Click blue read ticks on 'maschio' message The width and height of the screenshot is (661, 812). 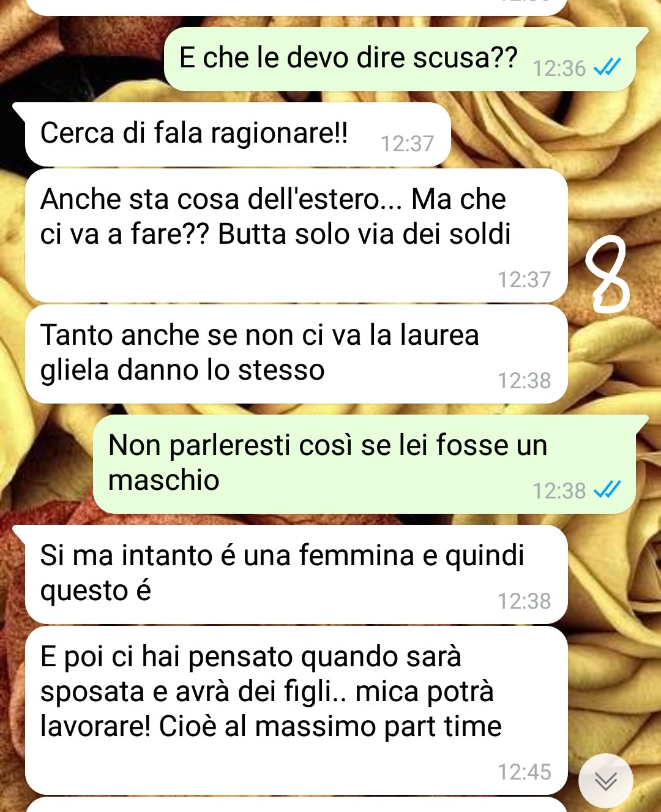click(x=608, y=490)
